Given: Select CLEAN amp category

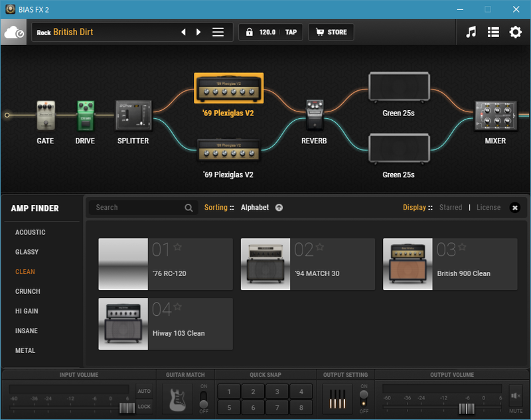Looking at the screenshot, I should [x=25, y=271].
